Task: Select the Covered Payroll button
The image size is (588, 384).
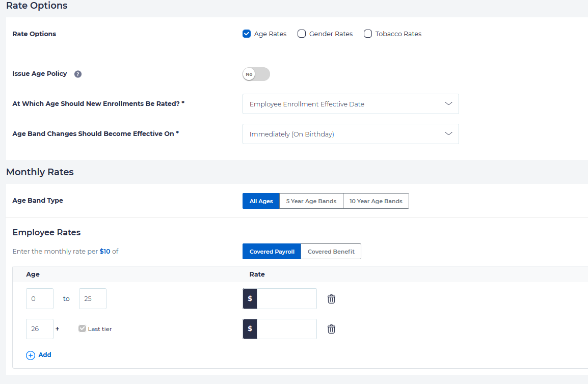Action: pos(272,252)
